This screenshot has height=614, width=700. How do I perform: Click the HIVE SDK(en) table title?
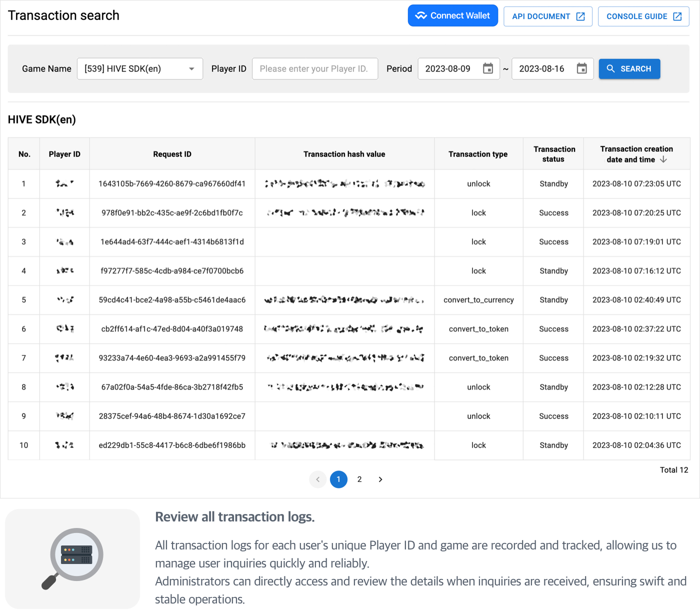point(42,119)
